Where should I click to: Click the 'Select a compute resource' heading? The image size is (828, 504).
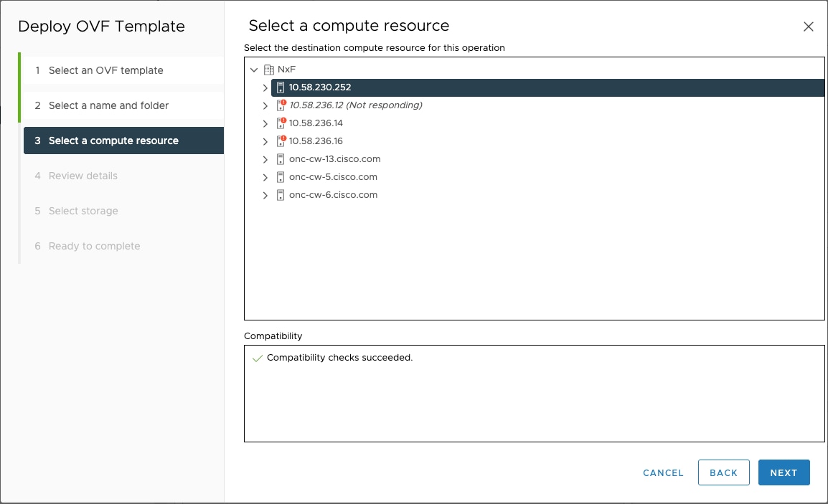[349, 26]
